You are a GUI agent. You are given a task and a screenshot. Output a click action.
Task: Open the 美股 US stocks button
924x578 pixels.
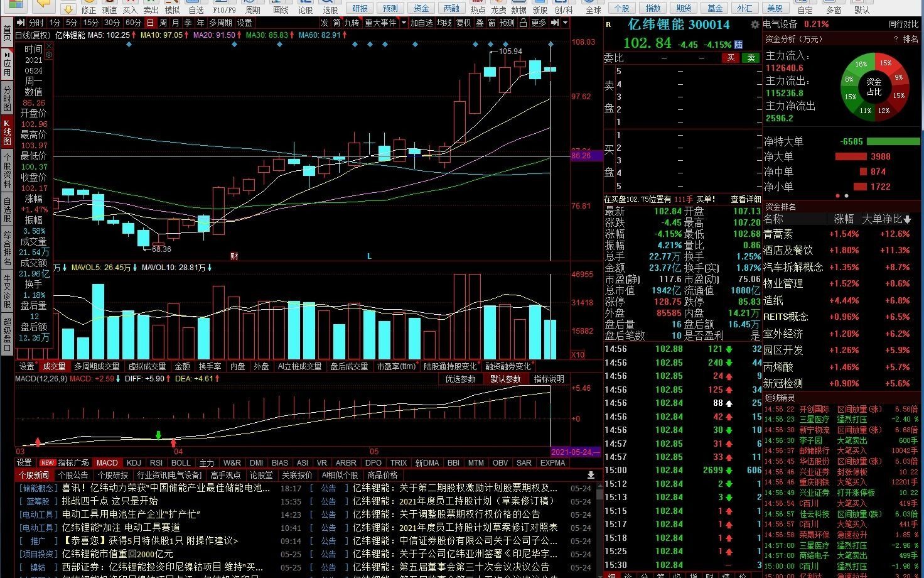pyautogui.click(x=775, y=8)
